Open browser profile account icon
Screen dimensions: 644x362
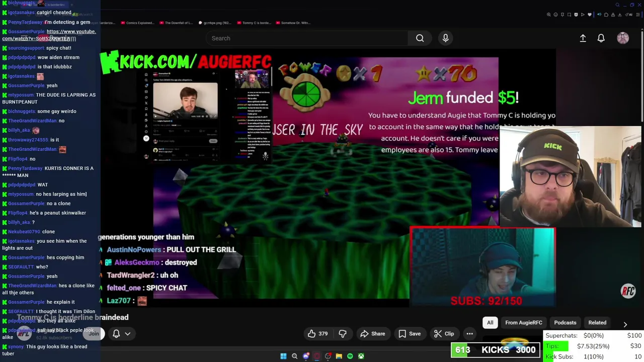click(x=613, y=15)
